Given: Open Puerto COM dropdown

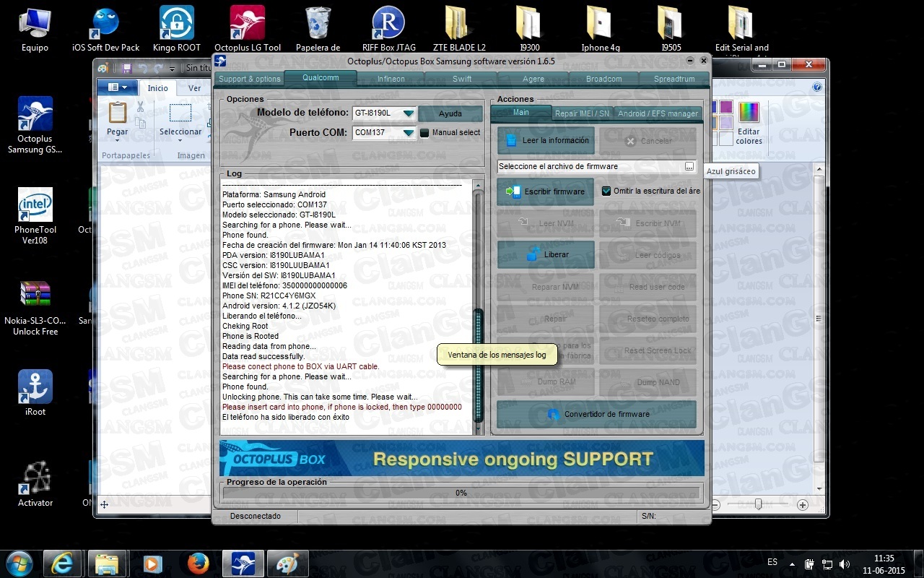Looking at the screenshot, I should pyautogui.click(x=408, y=133).
